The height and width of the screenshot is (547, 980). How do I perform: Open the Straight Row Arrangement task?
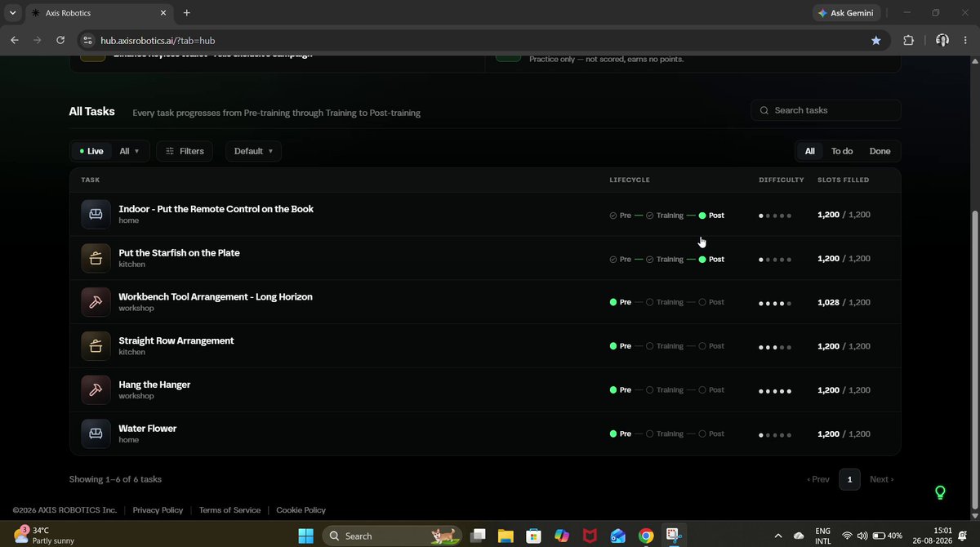[x=485, y=346]
